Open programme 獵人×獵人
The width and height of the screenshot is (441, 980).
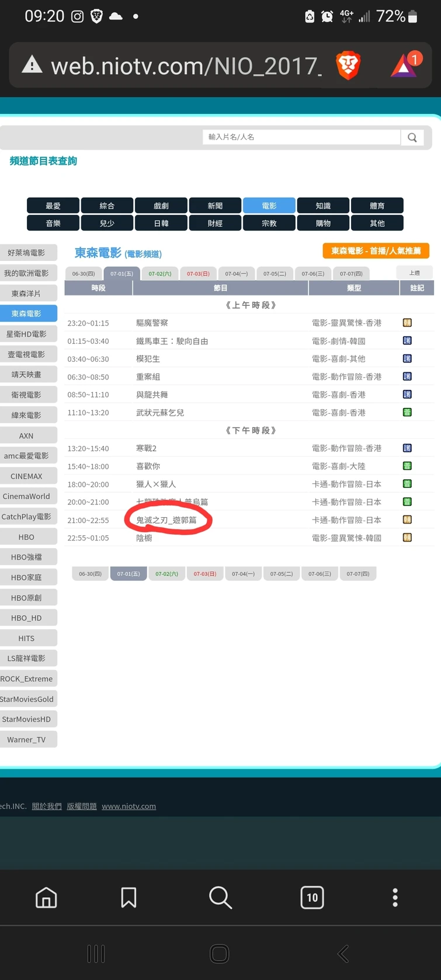(x=156, y=484)
